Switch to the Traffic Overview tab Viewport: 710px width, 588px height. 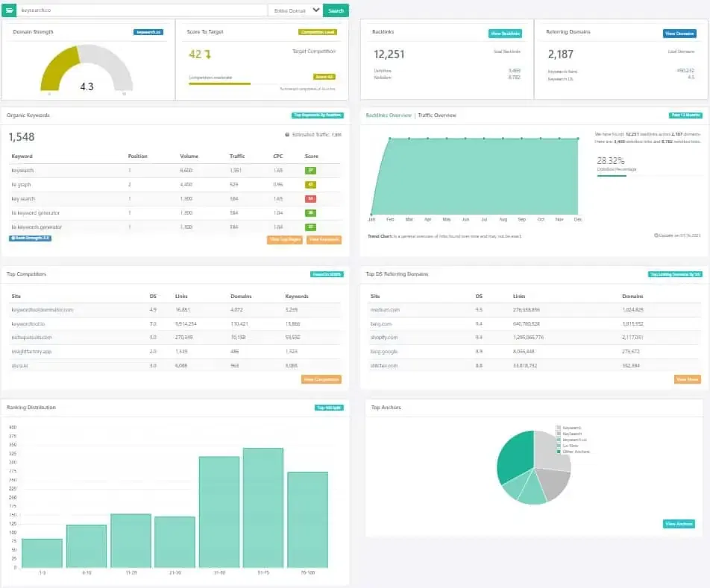pyautogui.click(x=436, y=116)
